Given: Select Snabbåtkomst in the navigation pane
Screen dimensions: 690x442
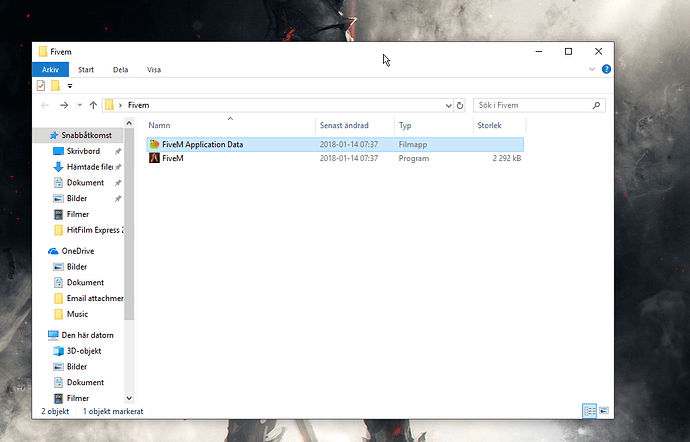Looking at the screenshot, I should click(x=78, y=135).
